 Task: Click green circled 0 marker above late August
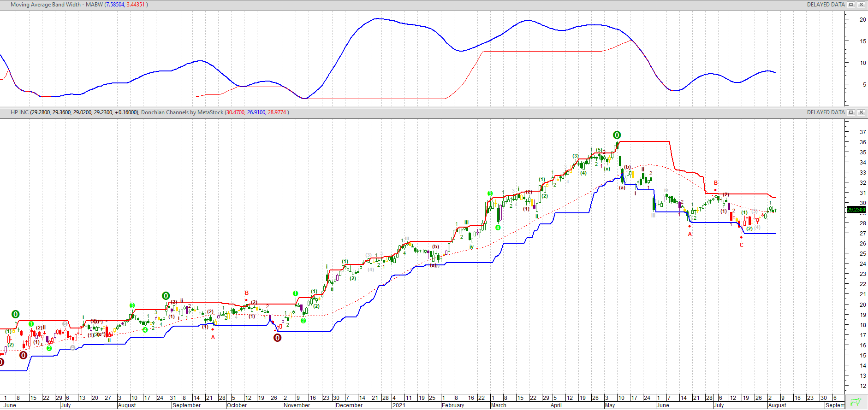click(x=166, y=296)
